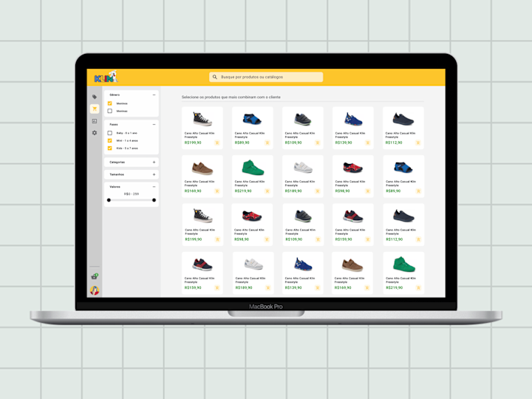532x399 pixels.
Task: Add third-row R$98,90 red shoe to cart
Action: [267, 239]
